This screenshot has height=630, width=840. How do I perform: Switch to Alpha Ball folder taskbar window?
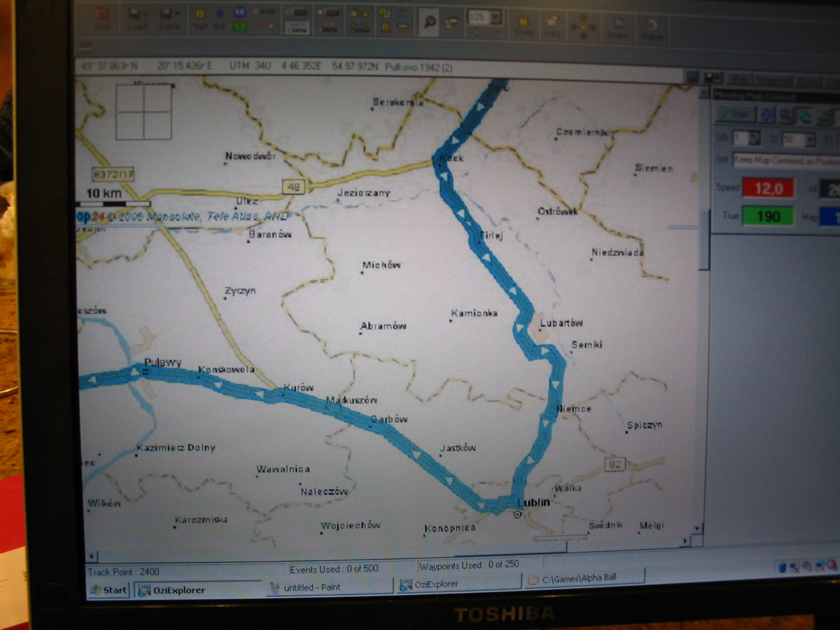(x=583, y=579)
